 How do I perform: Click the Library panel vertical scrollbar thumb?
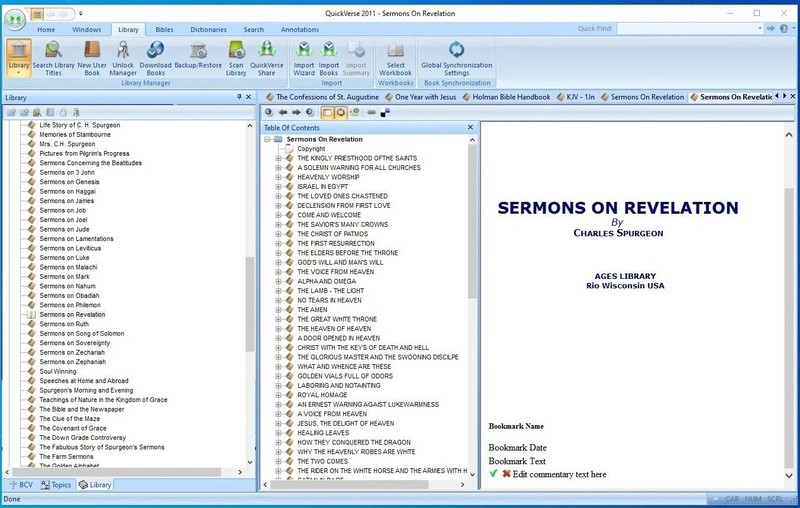click(x=249, y=304)
